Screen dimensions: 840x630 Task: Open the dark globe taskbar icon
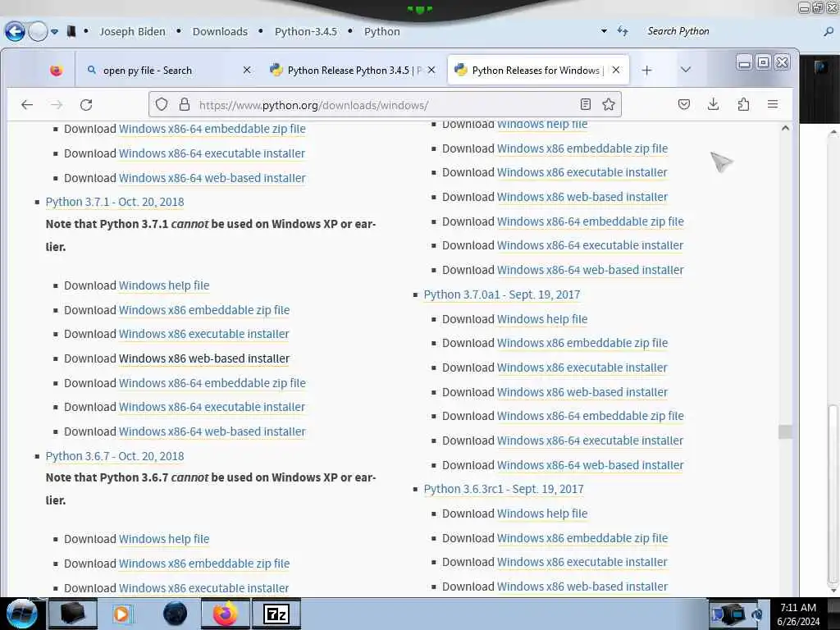pos(175,614)
